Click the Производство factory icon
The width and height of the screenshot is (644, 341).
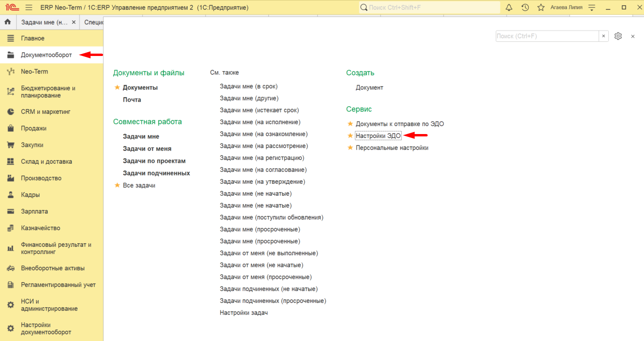10,178
